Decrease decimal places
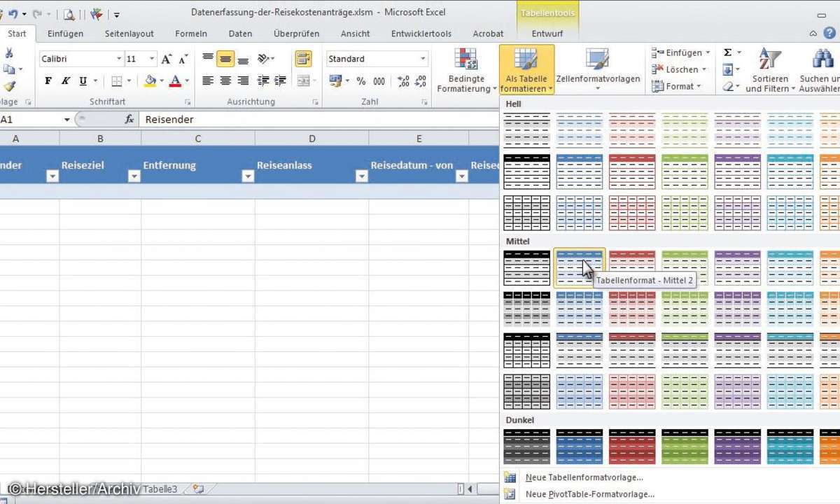The width and height of the screenshot is (840, 504). (x=421, y=81)
